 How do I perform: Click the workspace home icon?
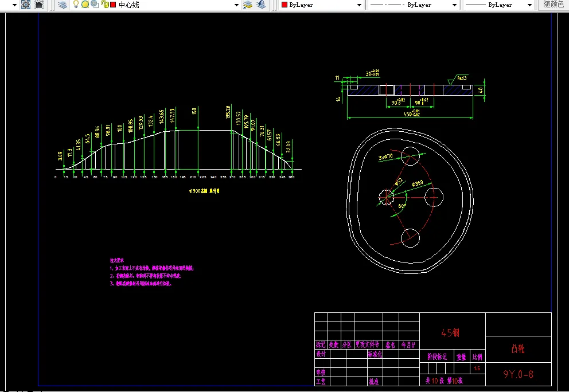[39, 5]
